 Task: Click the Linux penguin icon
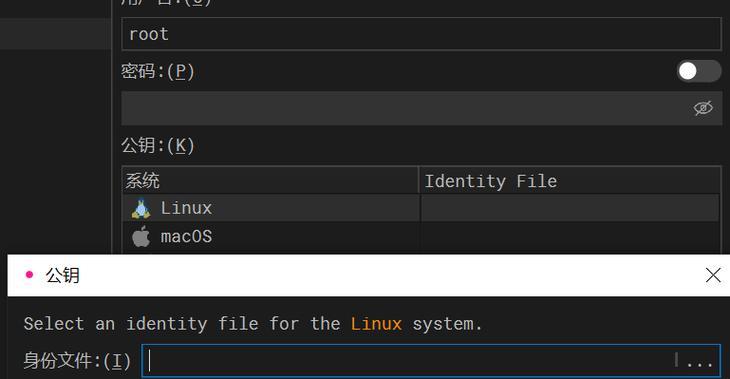coord(141,209)
